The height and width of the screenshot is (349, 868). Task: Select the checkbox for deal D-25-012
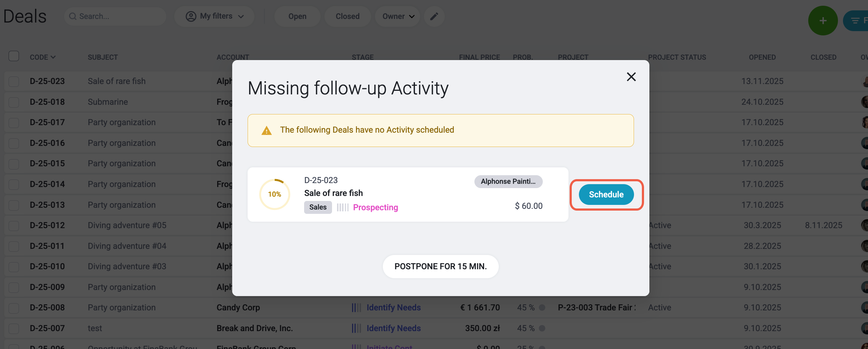(x=14, y=226)
